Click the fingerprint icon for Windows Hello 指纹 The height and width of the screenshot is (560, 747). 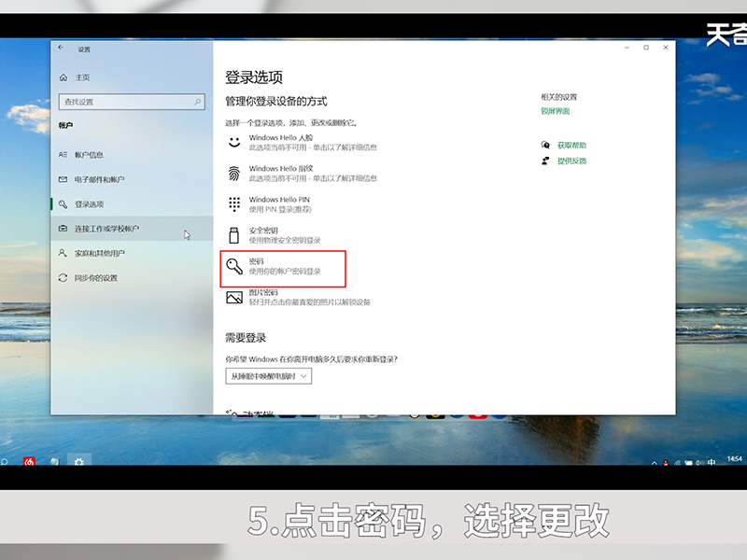point(234,174)
